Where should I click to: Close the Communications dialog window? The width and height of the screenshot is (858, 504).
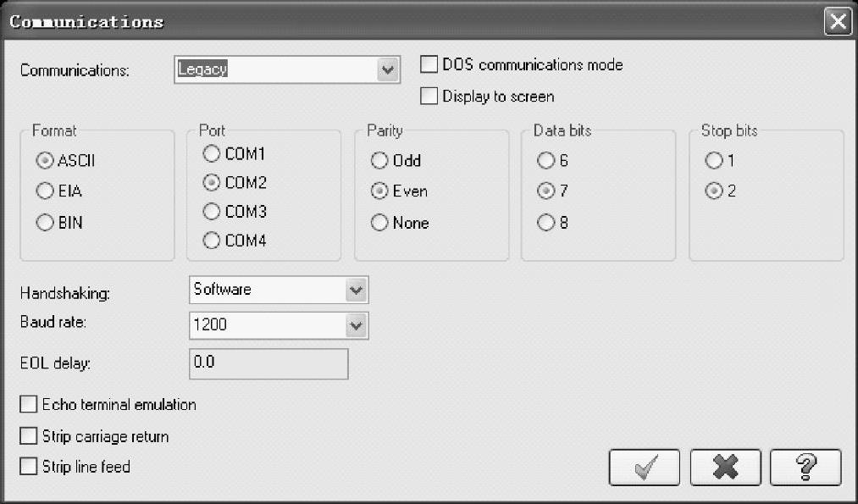pos(838,21)
